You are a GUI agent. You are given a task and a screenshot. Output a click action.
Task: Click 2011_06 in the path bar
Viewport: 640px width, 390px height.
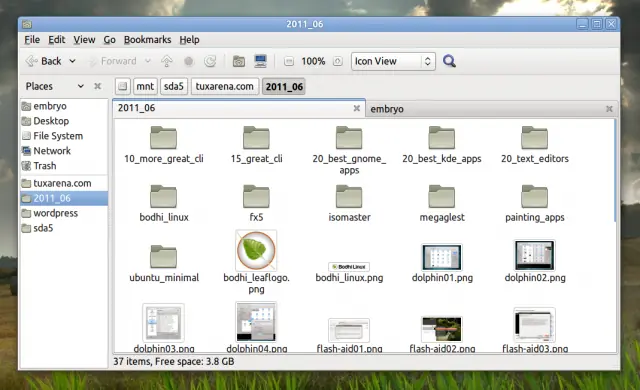point(284,86)
